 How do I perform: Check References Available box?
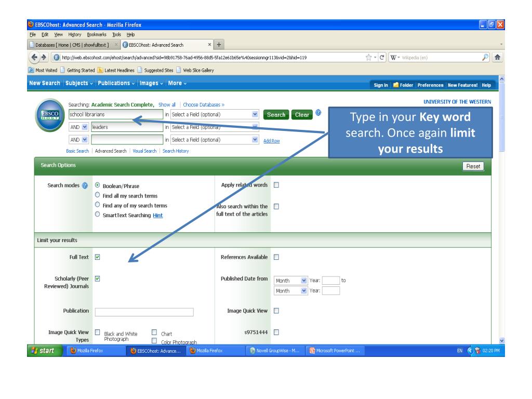tap(276, 257)
